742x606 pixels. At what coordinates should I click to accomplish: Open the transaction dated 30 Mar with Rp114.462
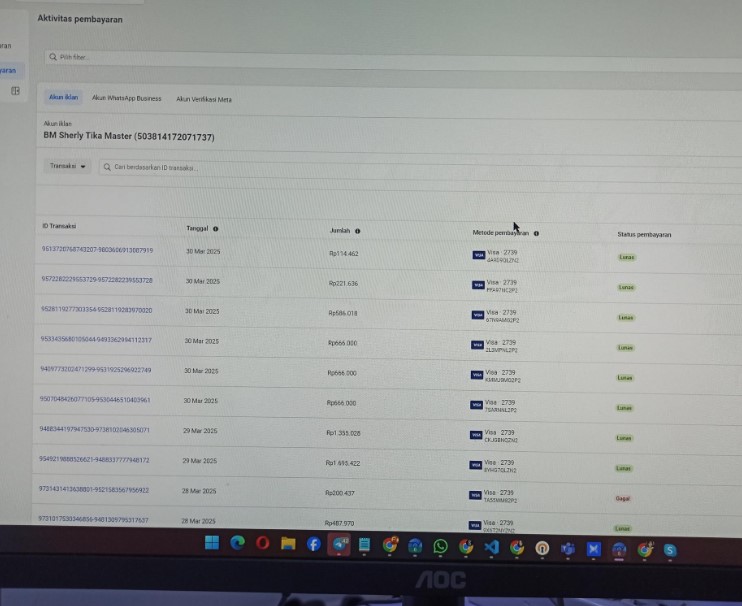[x=97, y=250]
